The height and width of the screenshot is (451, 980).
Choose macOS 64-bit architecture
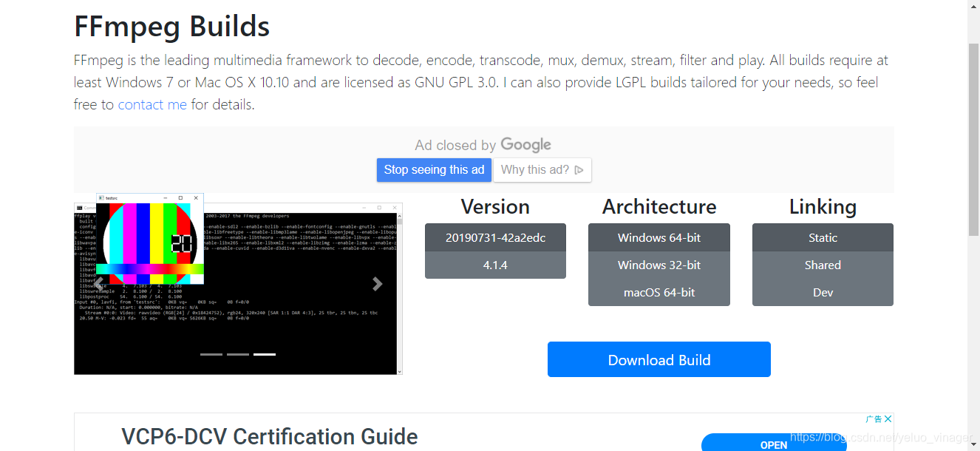click(x=659, y=292)
